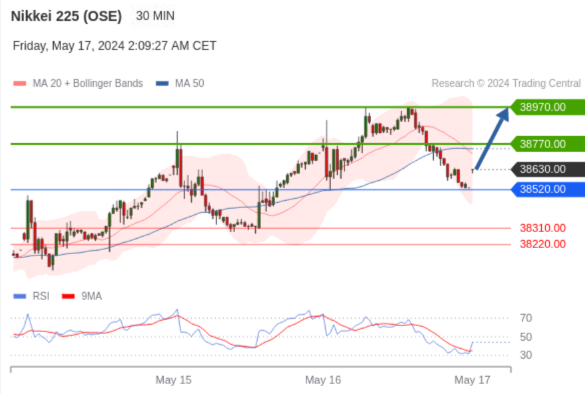
Task: Click the pink MA 20 legend swatch
Action: click(20, 83)
